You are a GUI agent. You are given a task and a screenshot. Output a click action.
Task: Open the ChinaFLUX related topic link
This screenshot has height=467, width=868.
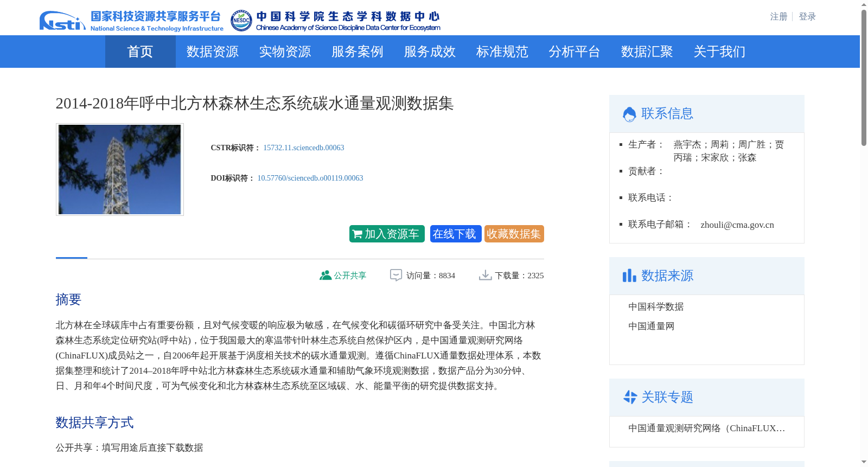click(x=706, y=428)
